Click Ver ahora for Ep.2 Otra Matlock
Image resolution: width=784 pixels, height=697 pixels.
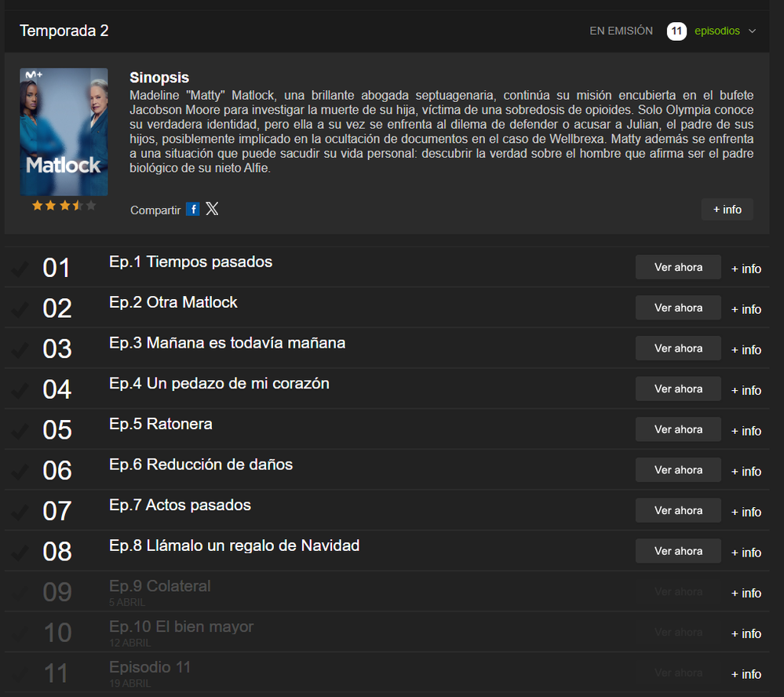pos(678,308)
